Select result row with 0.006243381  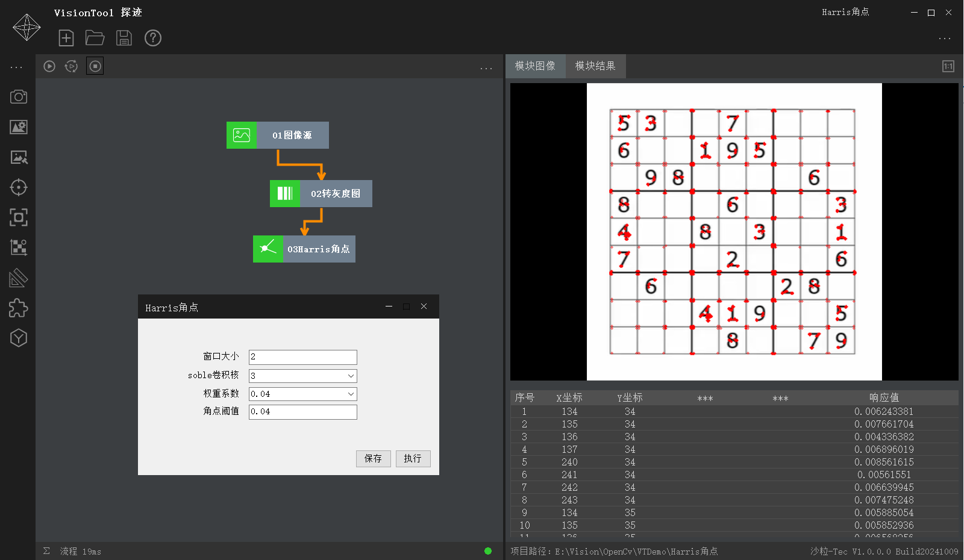(x=734, y=411)
